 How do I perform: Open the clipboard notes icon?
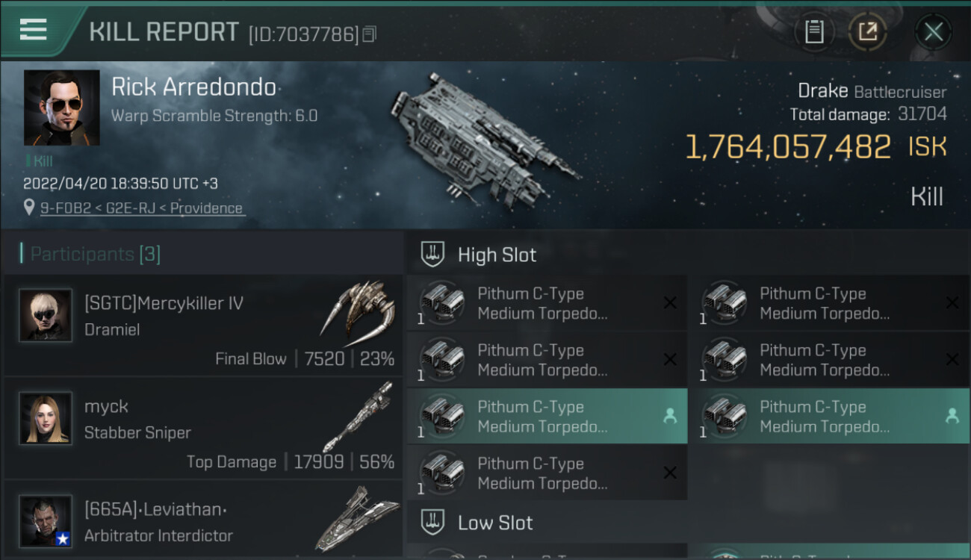(x=814, y=32)
